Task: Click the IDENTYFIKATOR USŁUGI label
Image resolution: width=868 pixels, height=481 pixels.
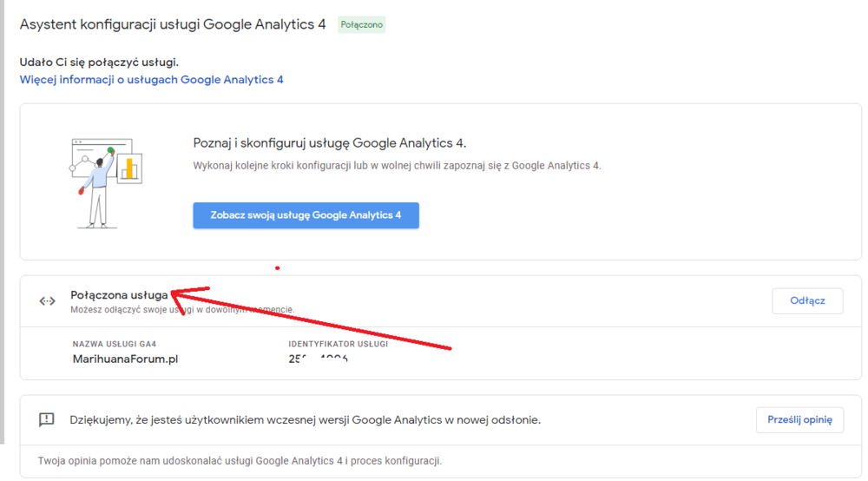Action: (338, 344)
